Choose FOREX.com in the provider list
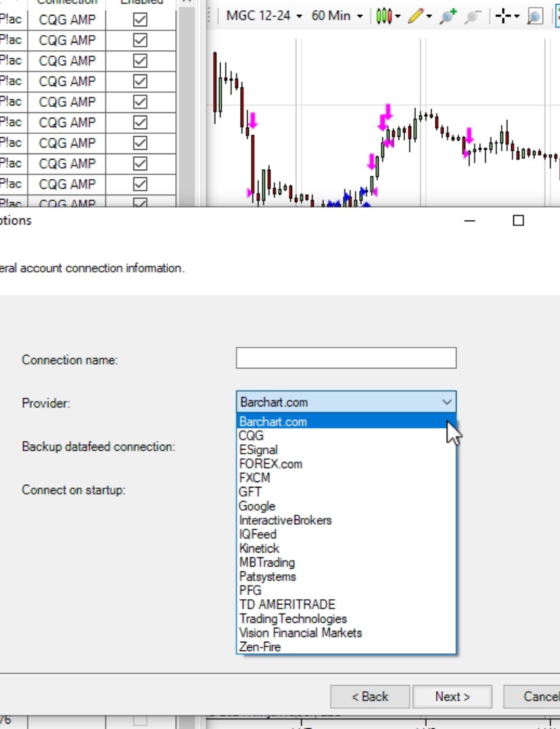The image size is (560, 729). [x=346, y=464]
